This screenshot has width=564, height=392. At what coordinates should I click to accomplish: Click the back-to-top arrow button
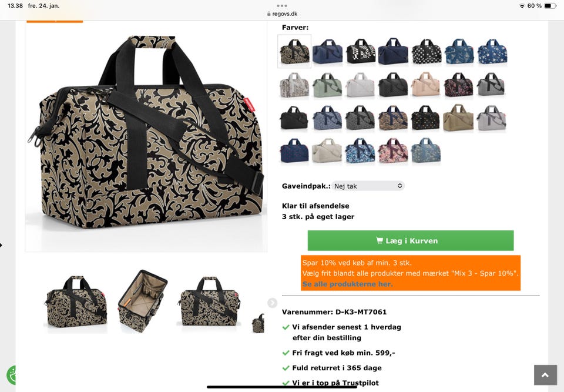pos(545,375)
